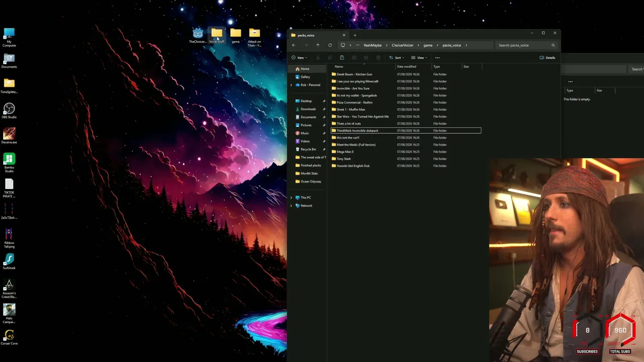Select the Surfshark desktop icon

[9, 261]
